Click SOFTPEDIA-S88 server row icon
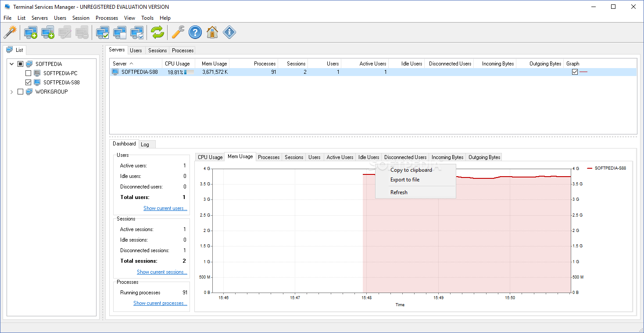Image resolution: width=644 pixels, height=333 pixels. pos(115,72)
